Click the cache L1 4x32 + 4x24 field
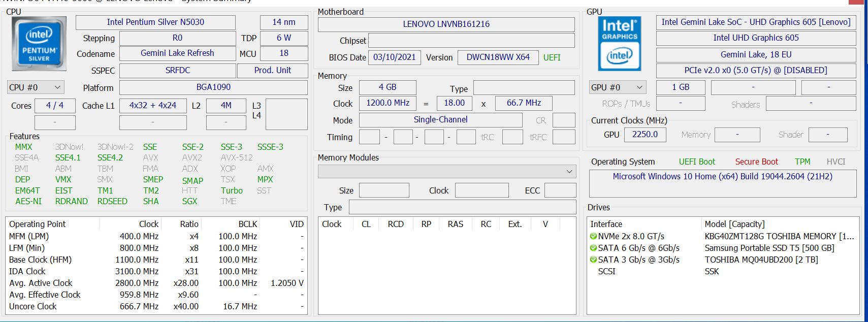This screenshot has width=868, height=322. 153,106
